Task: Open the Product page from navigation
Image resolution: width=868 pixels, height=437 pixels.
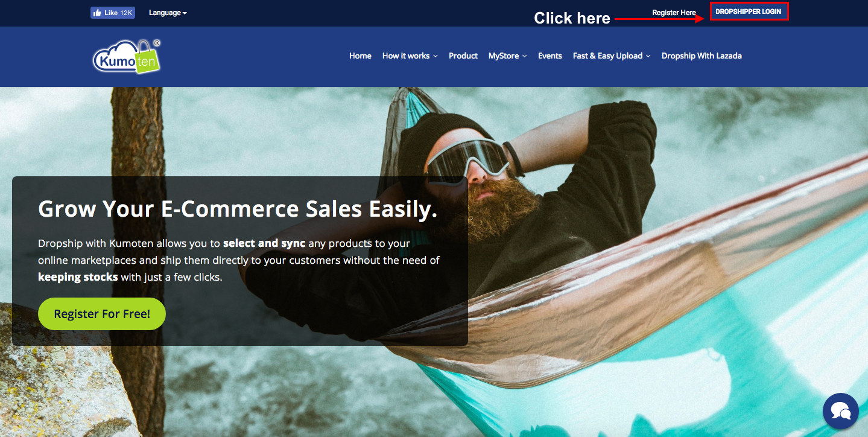Action: point(463,56)
